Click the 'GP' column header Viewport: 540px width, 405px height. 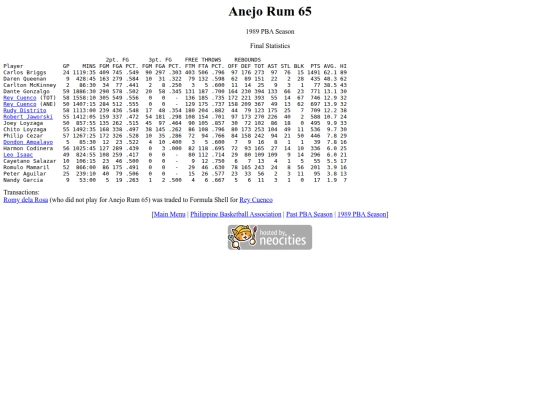coord(66,66)
